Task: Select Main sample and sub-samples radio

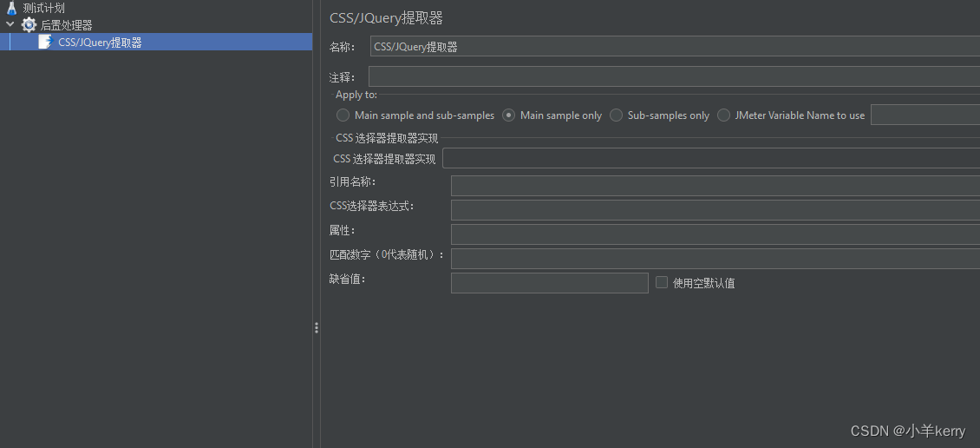Action: (x=343, y=115)
